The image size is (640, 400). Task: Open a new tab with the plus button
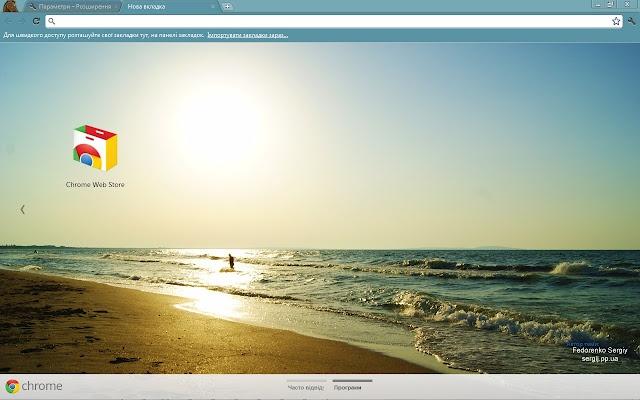(x=227, y=6)
